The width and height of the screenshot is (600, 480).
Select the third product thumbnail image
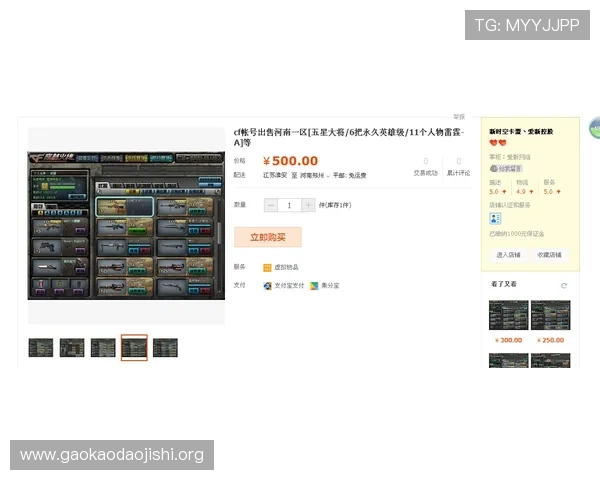(x=103, y=347)
